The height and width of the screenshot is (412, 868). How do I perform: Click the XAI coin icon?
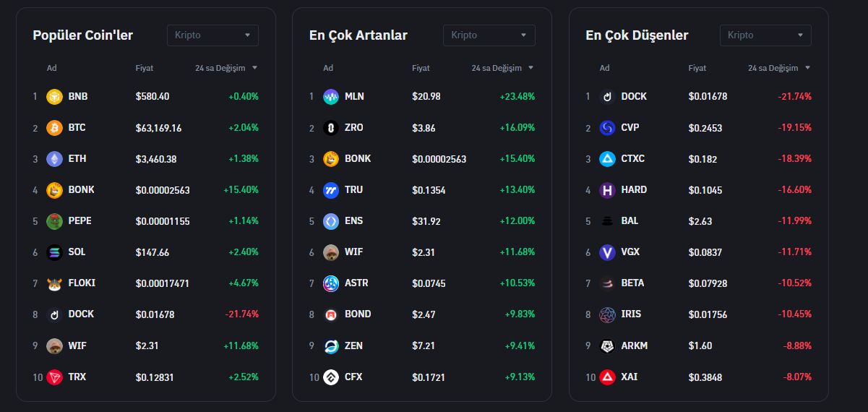coord(607,377)
